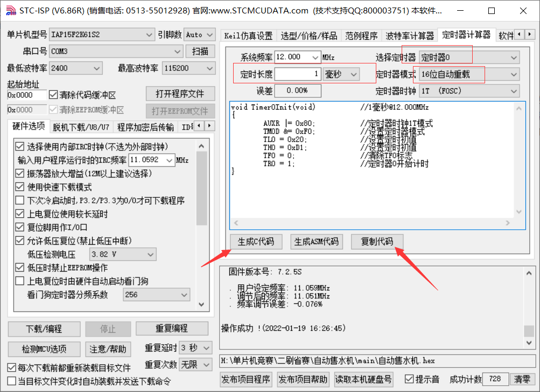Click 复制代码 button
The image size is (540, 392).
tap(377, 242)
